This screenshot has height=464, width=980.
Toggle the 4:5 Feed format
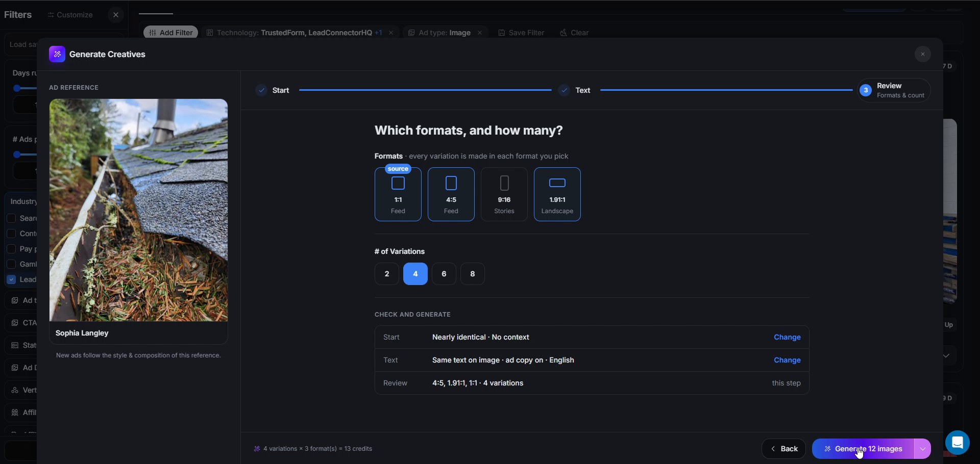tap(451, 194)
